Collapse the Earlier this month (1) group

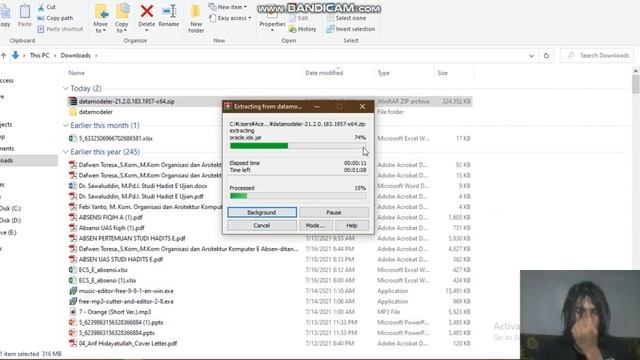[x=66, y=125]
